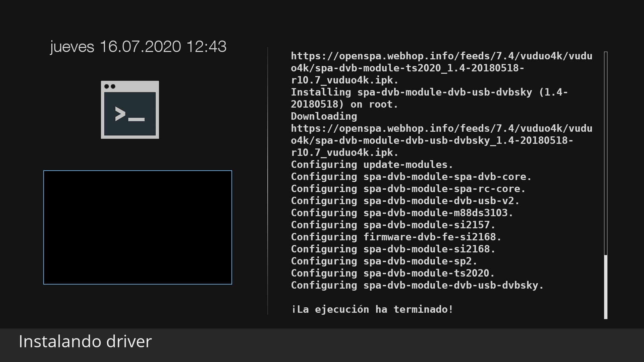
Task: Click the 'Instalando driver' title text
Action: [x=85, y=342]
